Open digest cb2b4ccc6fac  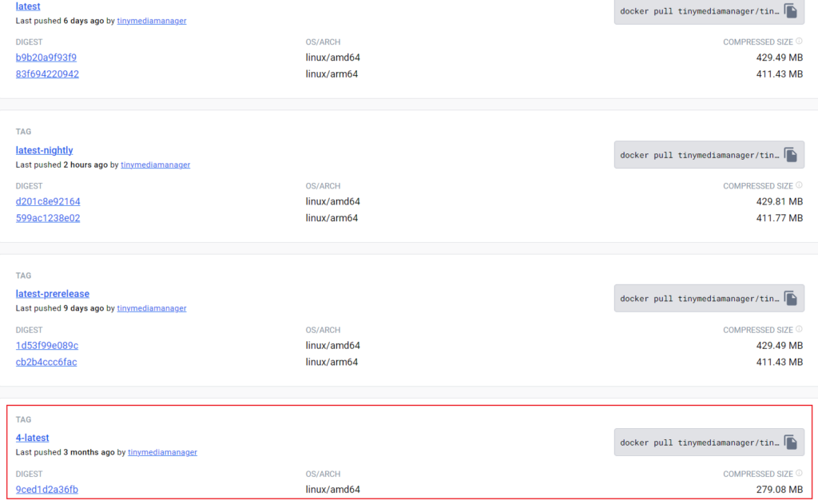coord(46,362)
